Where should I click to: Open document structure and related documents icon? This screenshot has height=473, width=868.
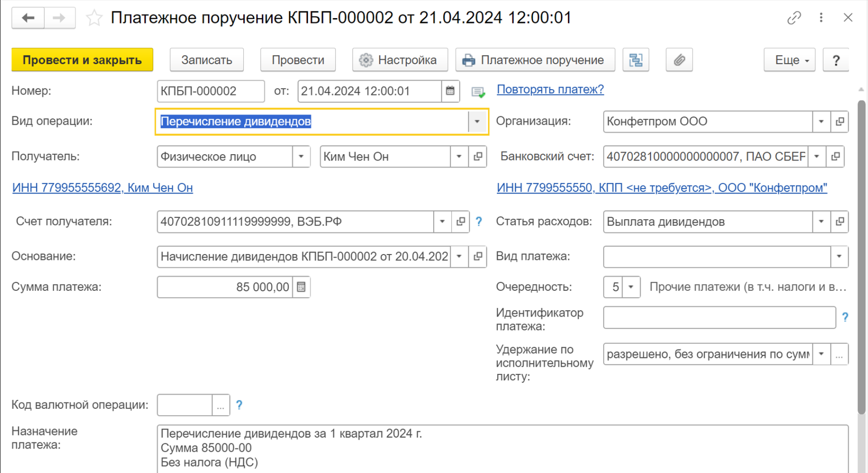pos(636,60)
